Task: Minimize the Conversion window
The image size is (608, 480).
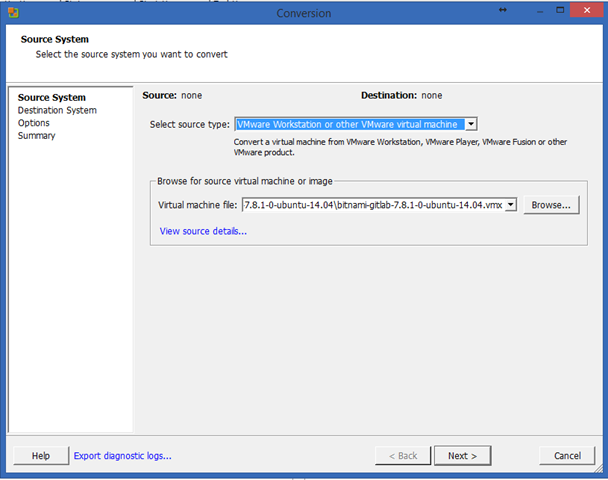Action: tap(539, 11)
